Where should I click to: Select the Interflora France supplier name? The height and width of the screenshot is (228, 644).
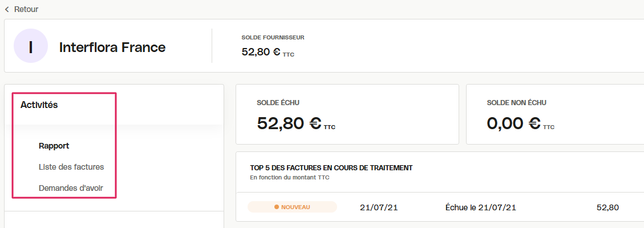[112, 47]
